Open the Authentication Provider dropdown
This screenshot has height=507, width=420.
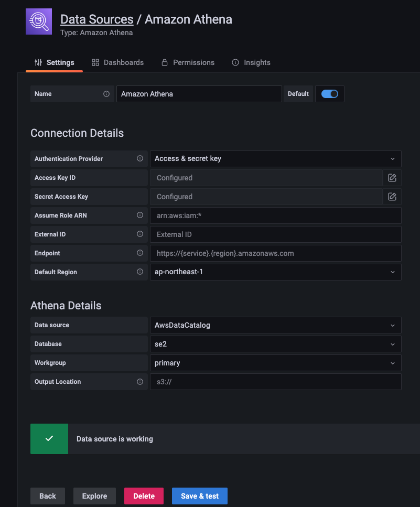[x=275, y=158]
